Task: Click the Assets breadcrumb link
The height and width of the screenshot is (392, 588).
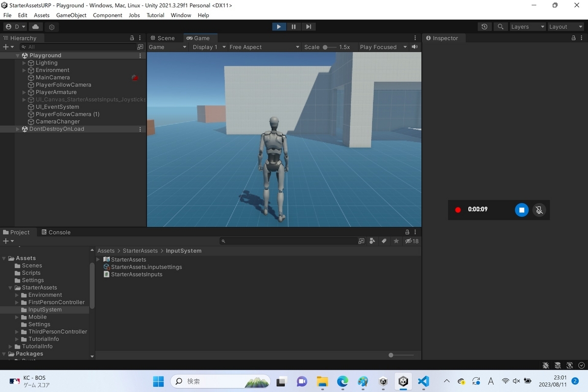Action: (106, 251)
